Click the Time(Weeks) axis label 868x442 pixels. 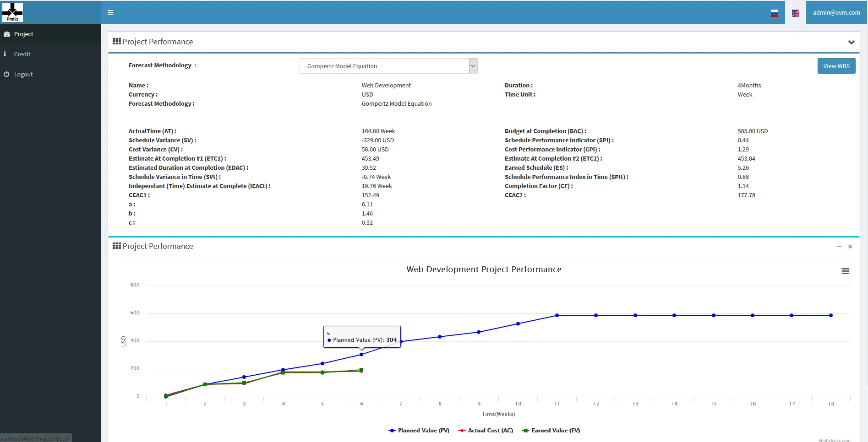pos(498,414)
